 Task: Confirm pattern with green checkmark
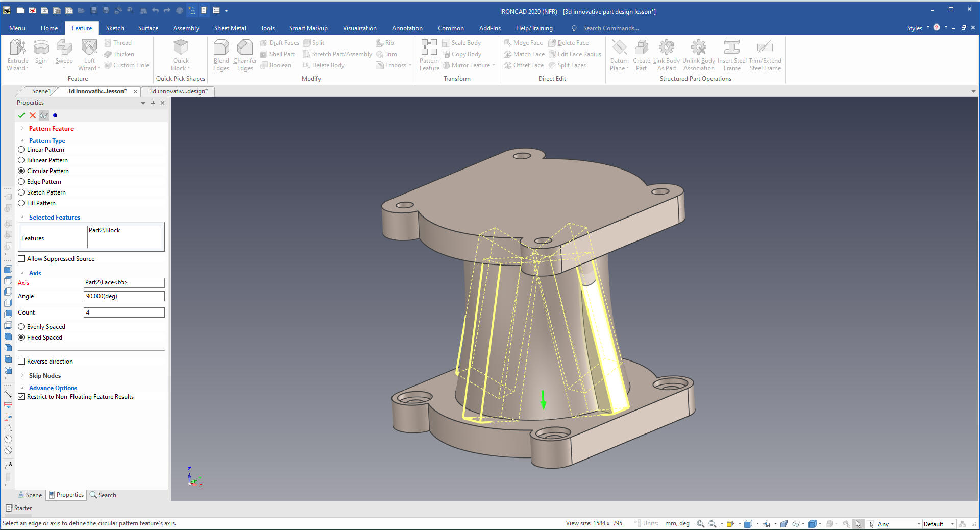(21, 115)
